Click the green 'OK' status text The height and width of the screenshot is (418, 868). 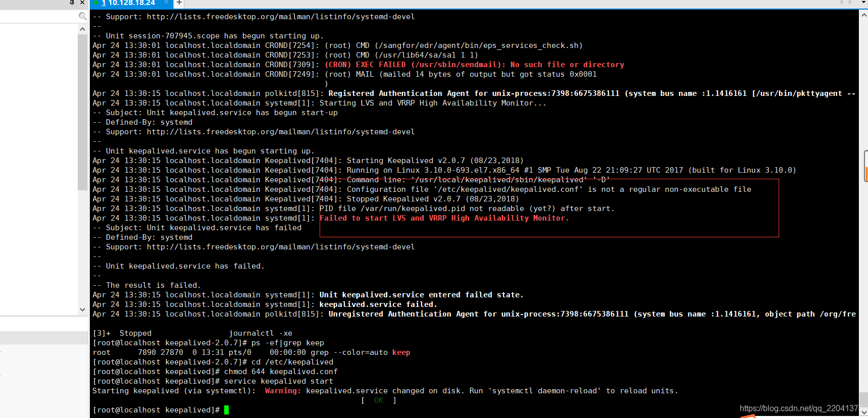pyautogui.click(x=379, y=400)
